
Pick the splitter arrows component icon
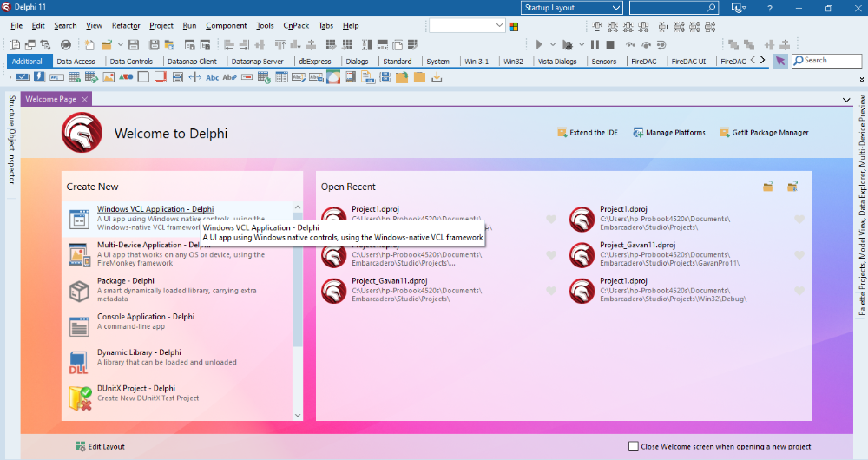click(194, 77)
